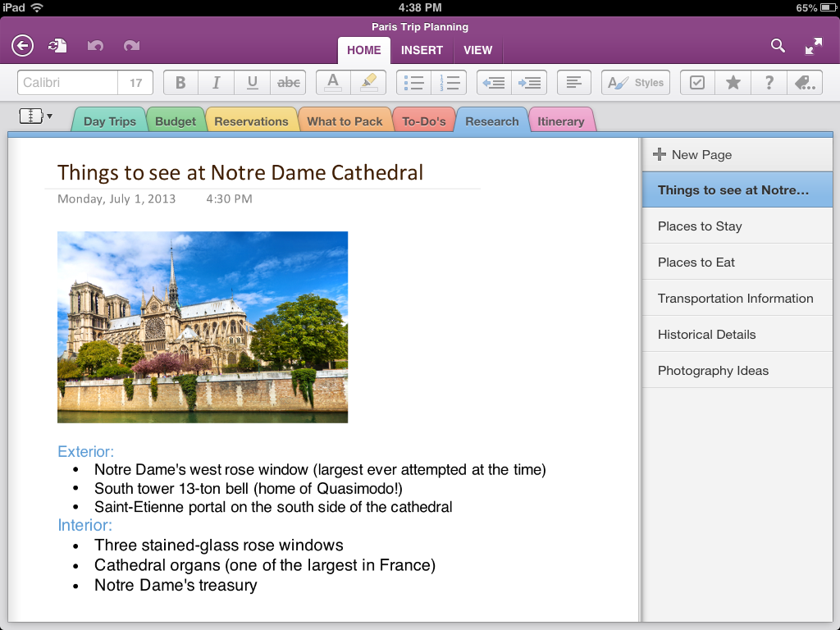840x630 pixels.
Task: Create a New Page
Action: tap(693, 154)
